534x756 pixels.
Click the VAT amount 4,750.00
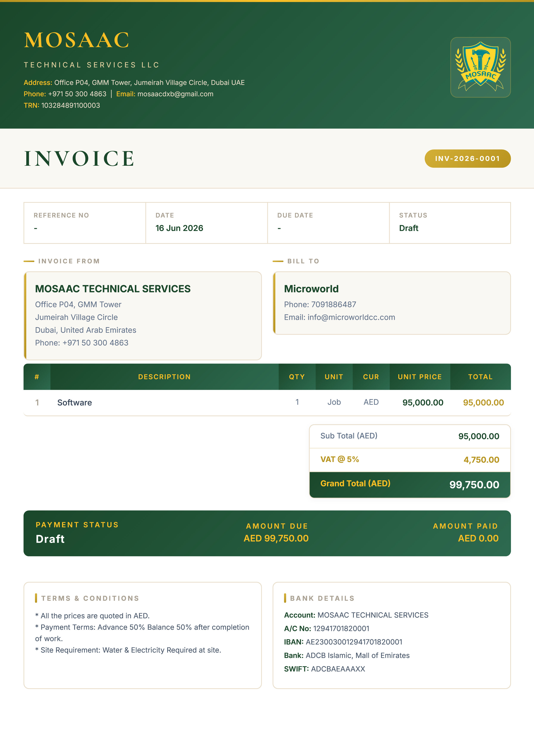481,460
